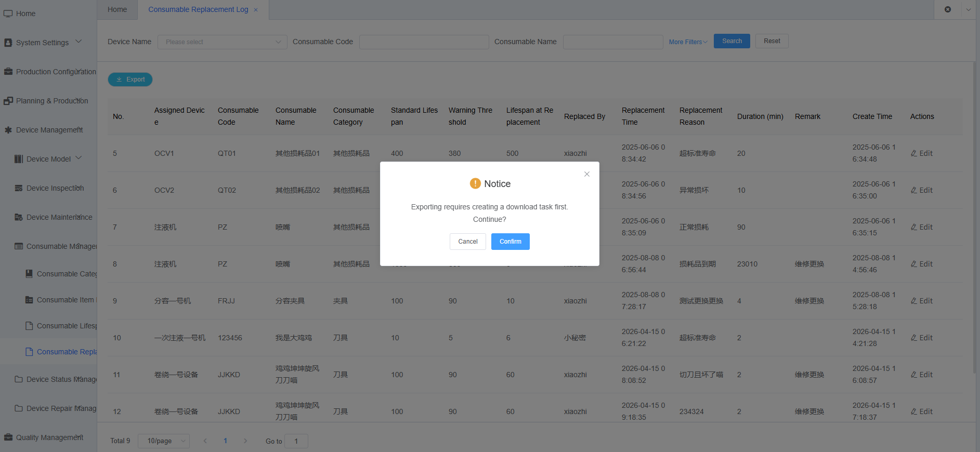The width and height of the screenshot is (980, 452).
Task: Expand System Settings menu
Action: click(48, 43)
